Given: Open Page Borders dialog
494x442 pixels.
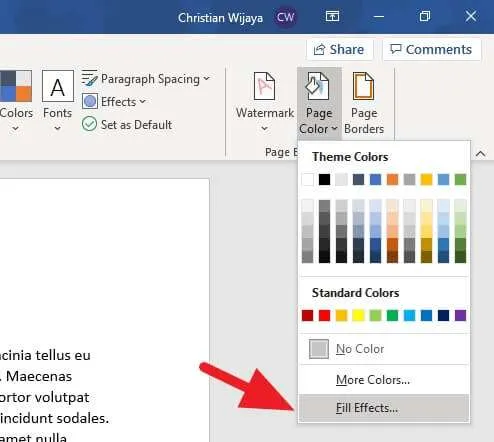Looking at the screenshot, I should pyautogui.click(x=364, y=103).
